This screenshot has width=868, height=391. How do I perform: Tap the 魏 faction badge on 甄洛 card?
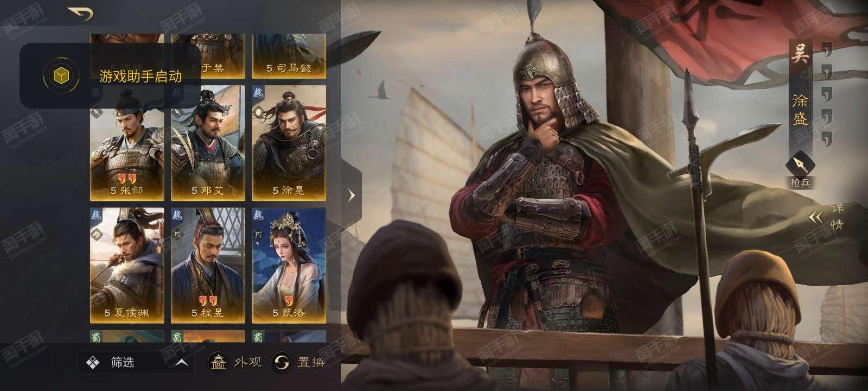[x=258, y=216]
